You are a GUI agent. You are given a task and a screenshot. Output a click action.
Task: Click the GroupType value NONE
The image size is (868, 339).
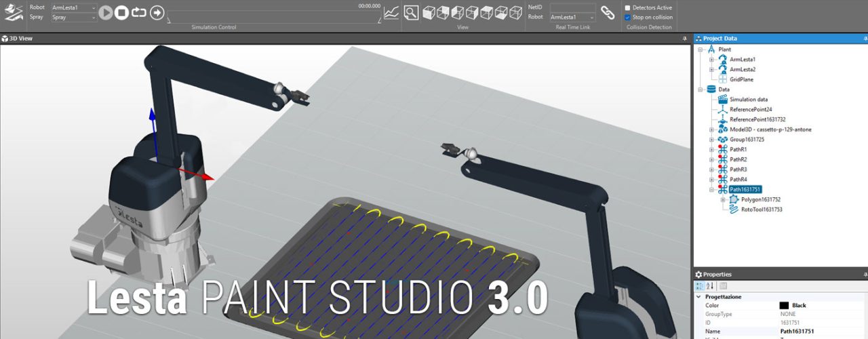787,314
